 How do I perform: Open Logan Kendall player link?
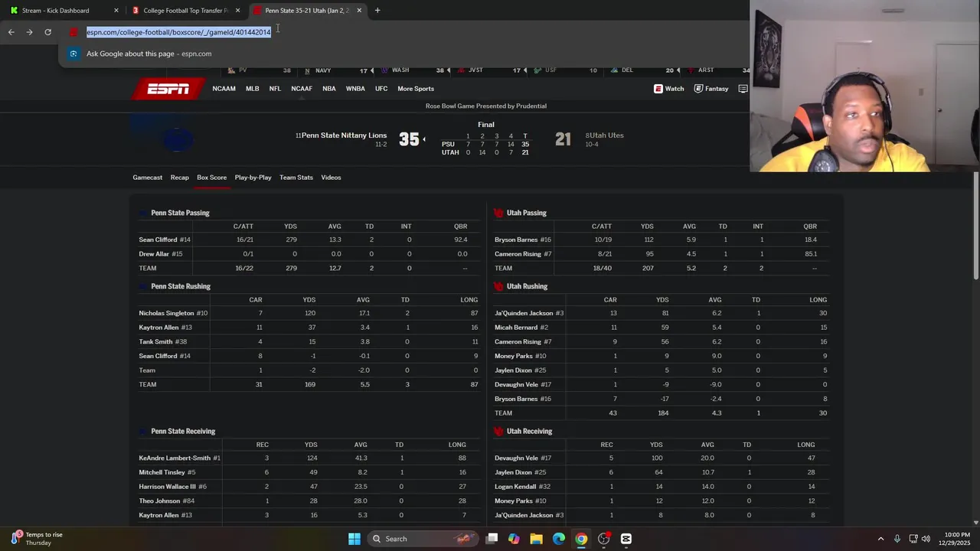coord(516,487)
